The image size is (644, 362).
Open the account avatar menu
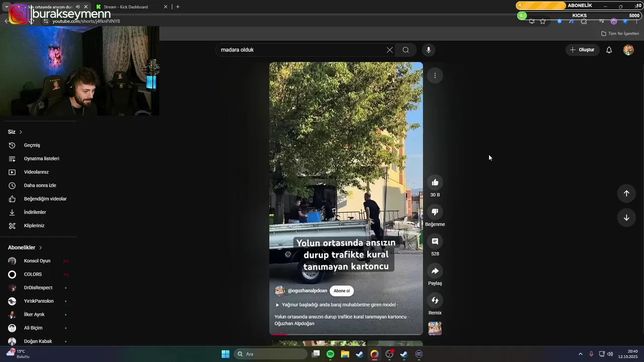(x=628, y=50)
